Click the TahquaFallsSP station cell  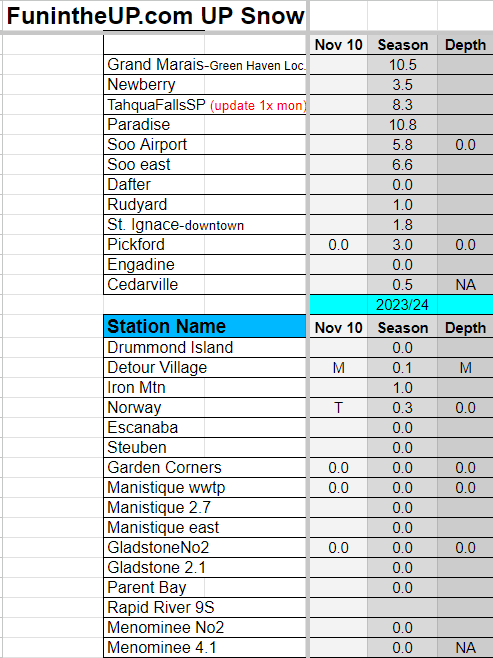205,104
